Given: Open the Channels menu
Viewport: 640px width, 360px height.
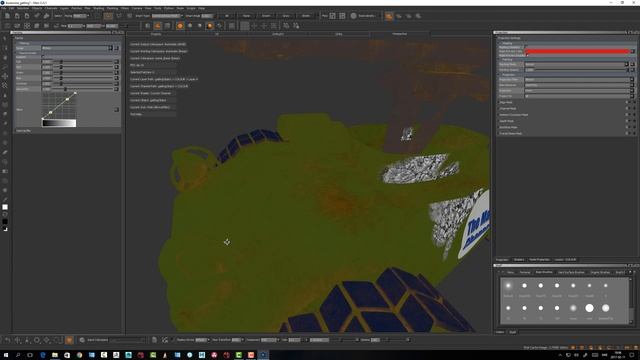Looking at the screenshot, I should 51,8.
